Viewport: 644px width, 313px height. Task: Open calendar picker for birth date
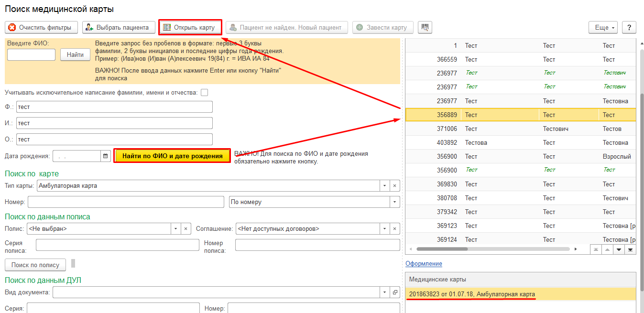tap(106, 156)
